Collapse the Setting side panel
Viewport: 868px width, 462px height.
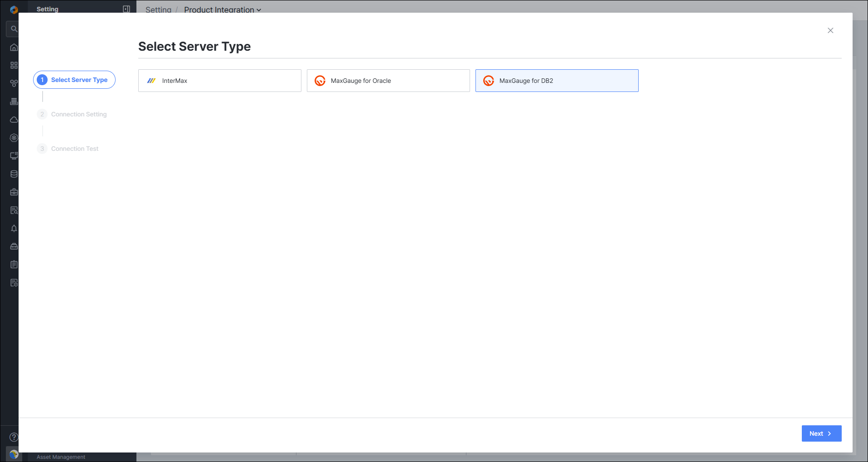pyautogui.click(x=126, y=9)
